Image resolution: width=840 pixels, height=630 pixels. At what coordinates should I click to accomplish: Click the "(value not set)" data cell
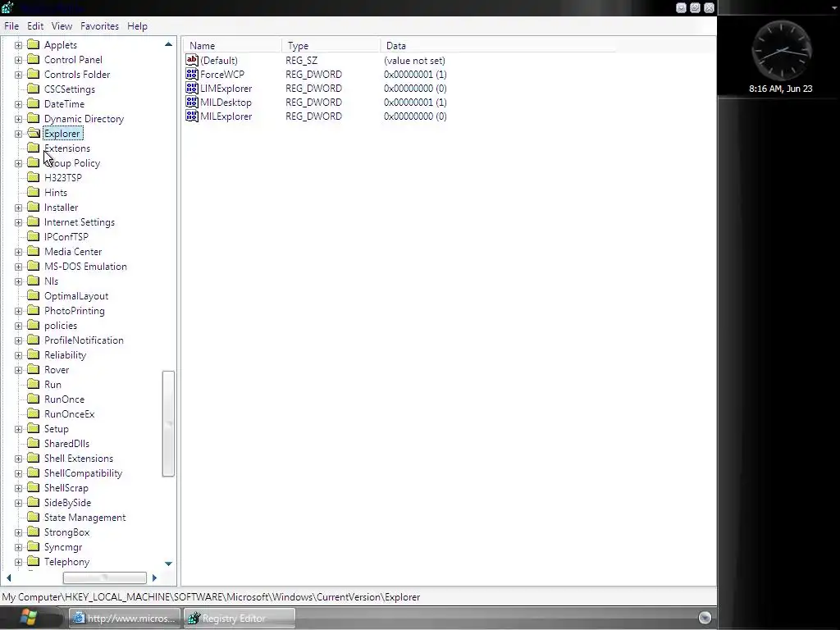(414, 61)
